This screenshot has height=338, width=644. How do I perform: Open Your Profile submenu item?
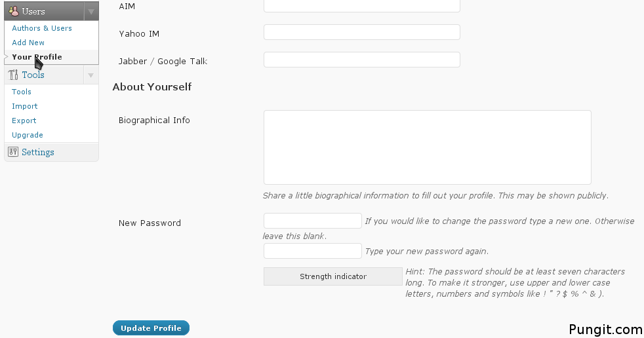[x=37, y=57]
